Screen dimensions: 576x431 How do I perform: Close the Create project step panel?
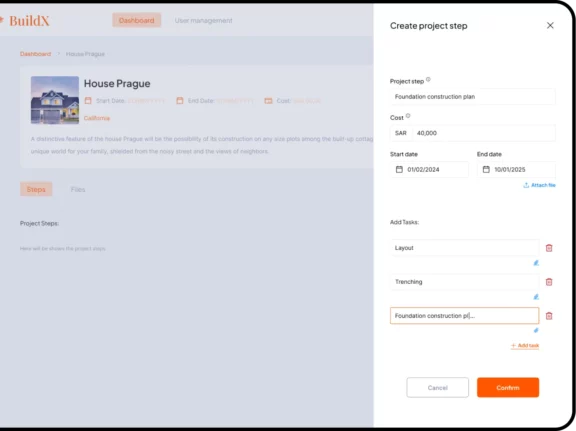tap(550, 25)
